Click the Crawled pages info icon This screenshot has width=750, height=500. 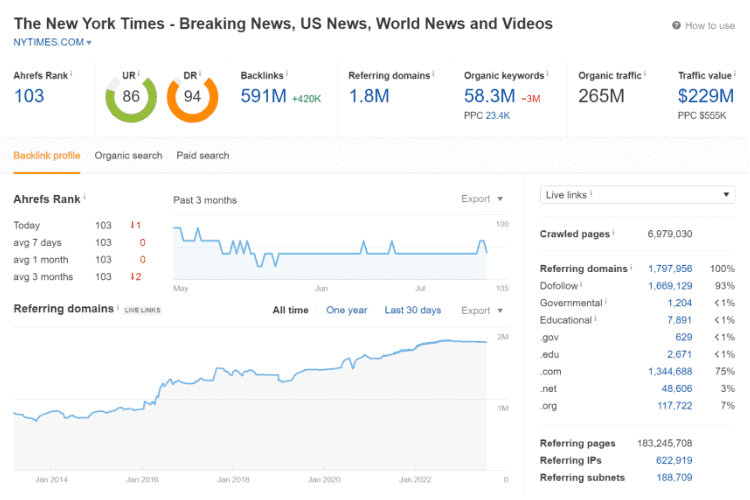613,232
